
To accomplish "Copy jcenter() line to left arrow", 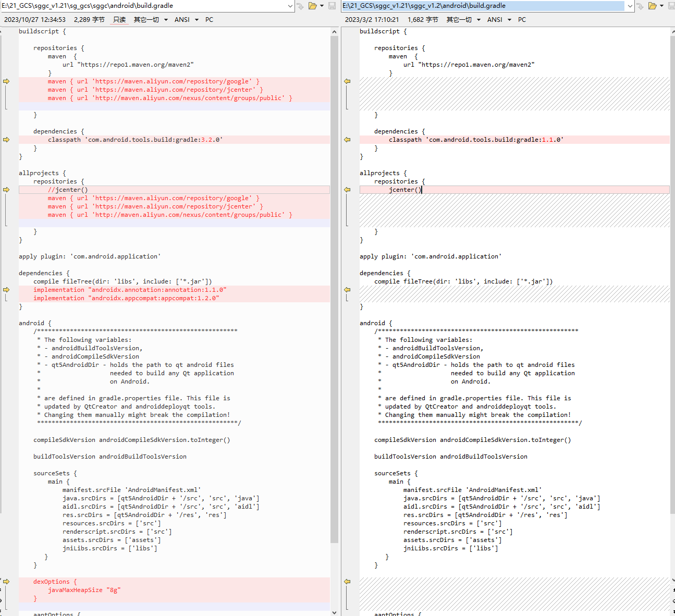I will (x=347, y=190).
